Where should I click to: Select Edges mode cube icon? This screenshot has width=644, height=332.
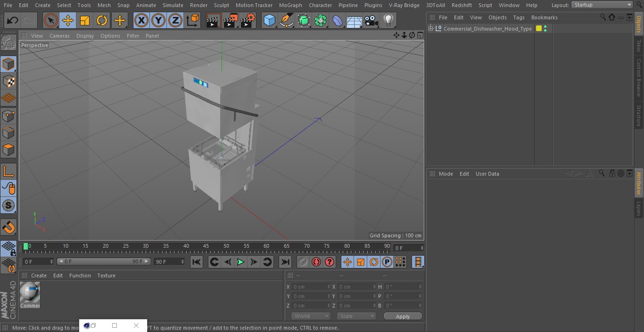8,133
